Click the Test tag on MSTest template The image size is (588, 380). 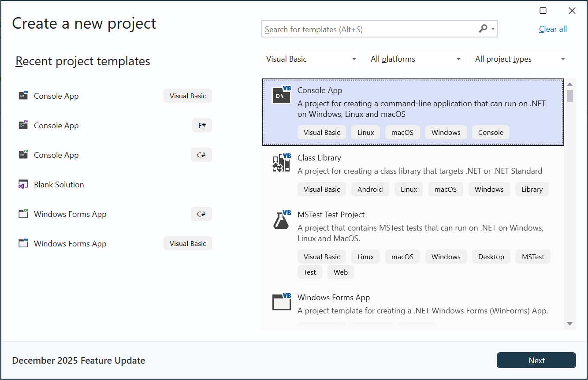(x=310, y=272)
